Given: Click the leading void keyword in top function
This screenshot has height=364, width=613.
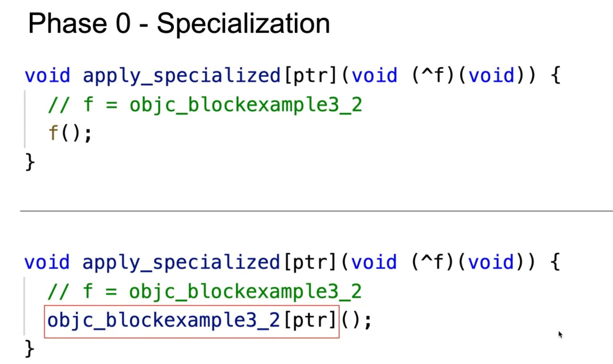Looking at the screenshot, I should (x=47, y=75).
